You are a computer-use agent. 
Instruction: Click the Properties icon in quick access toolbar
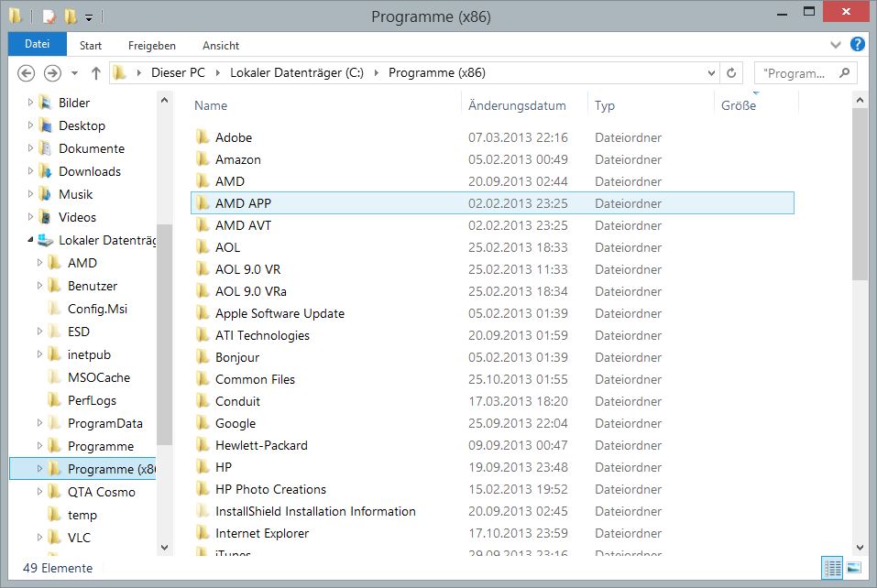[49, 16]
